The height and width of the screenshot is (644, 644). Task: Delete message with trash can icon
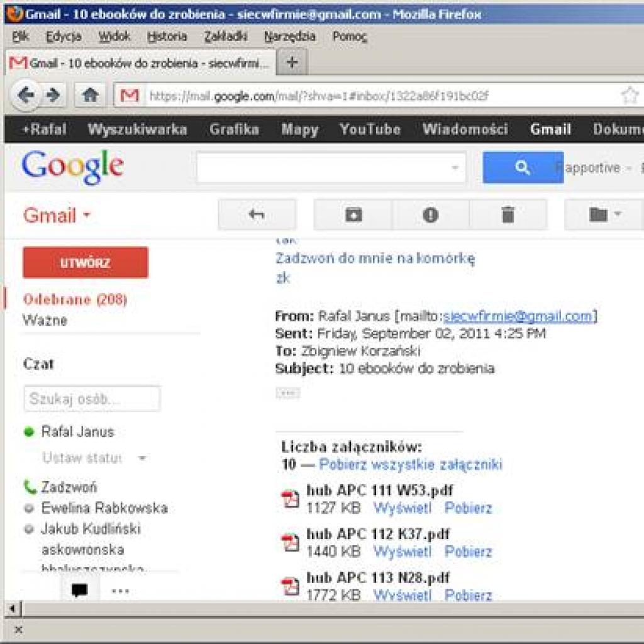[508, 214]
